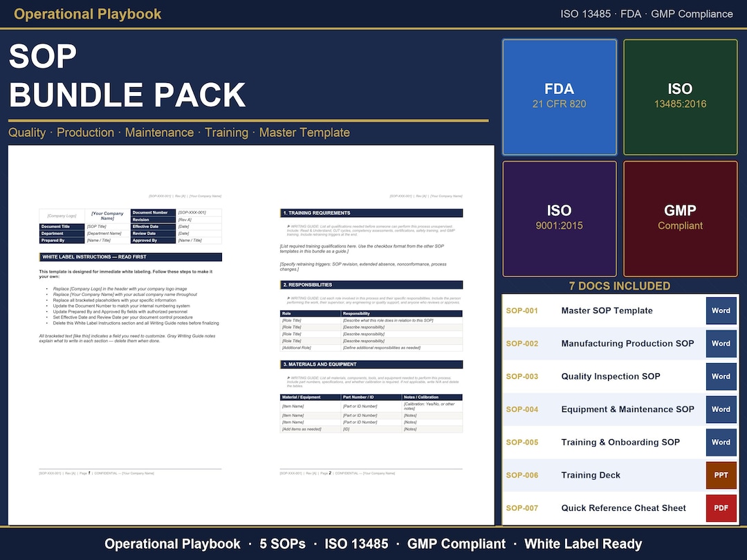Click the [Additional Role] table cell

point(310,348)
